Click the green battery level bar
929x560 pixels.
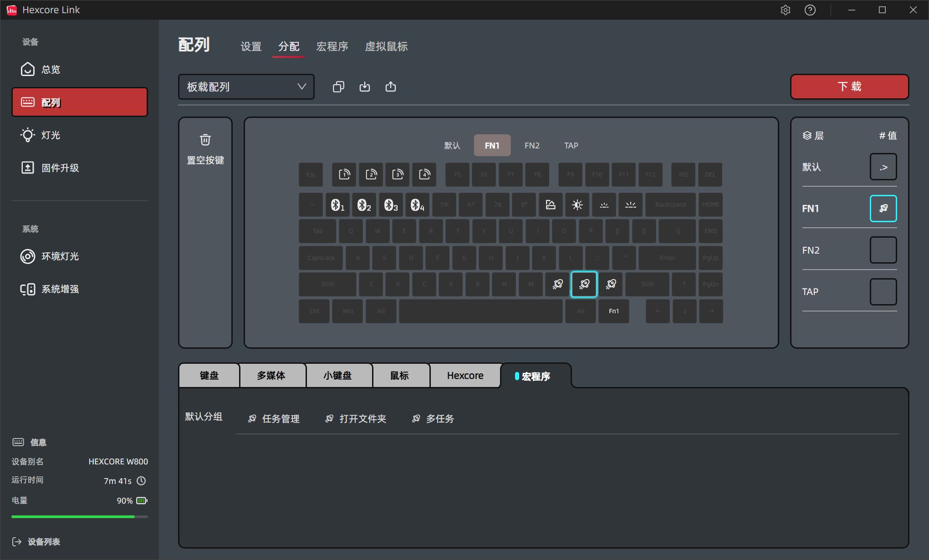pos(73,517)
